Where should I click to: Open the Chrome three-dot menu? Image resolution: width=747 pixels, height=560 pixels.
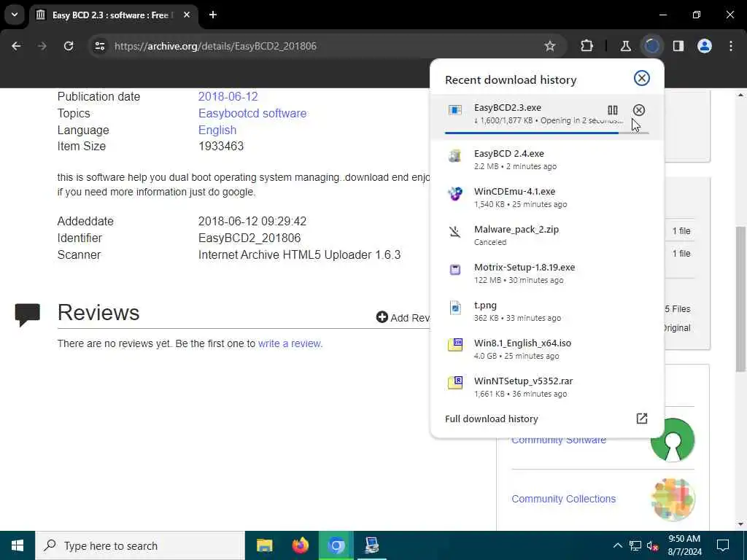(x=731, y=46)
